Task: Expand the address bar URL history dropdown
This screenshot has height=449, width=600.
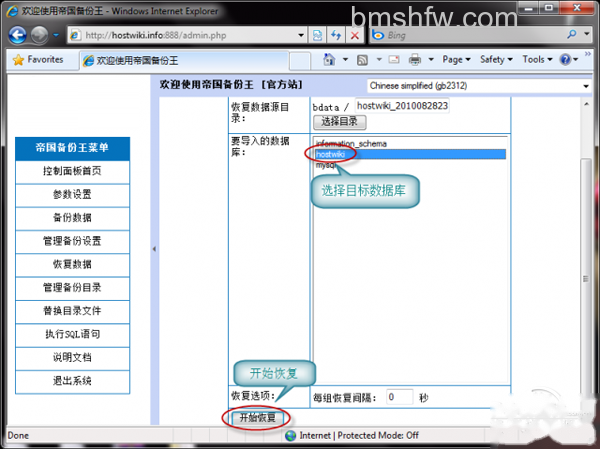Action: coord(301,36)
